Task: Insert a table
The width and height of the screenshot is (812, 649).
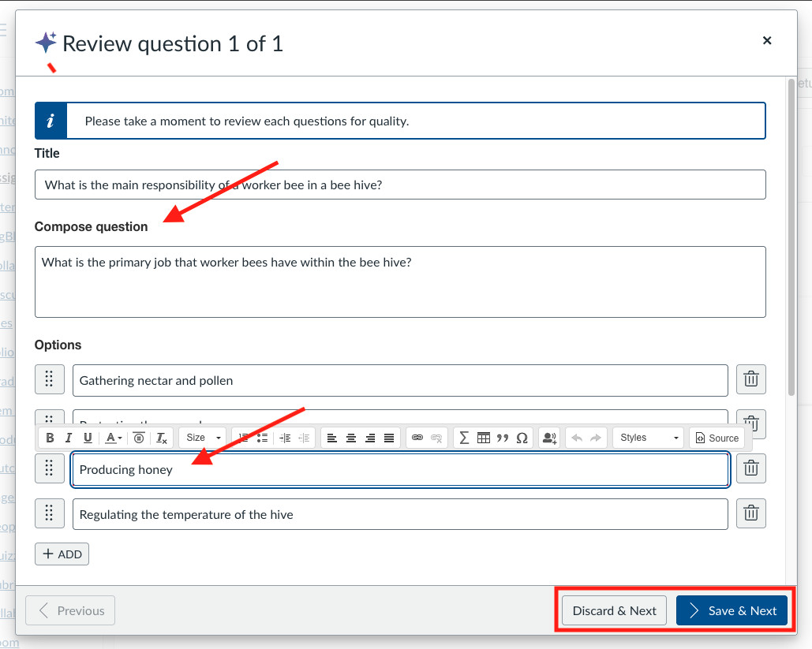Action: click(x=483, y=438)
